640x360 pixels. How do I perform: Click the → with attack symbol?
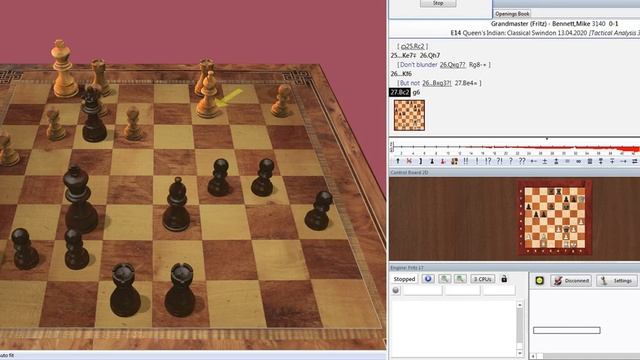[x=624, y=161]
